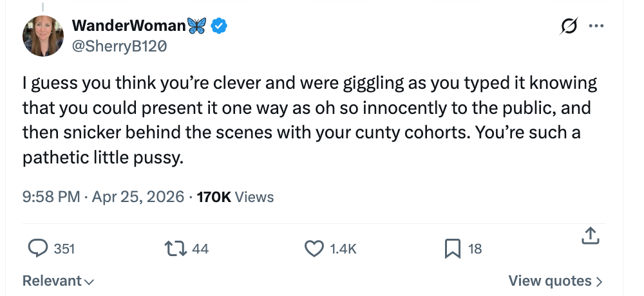The image size is (644, 296).
Task: Click the Grok slashed-circle icon
Action: click(x=569, y=26)
